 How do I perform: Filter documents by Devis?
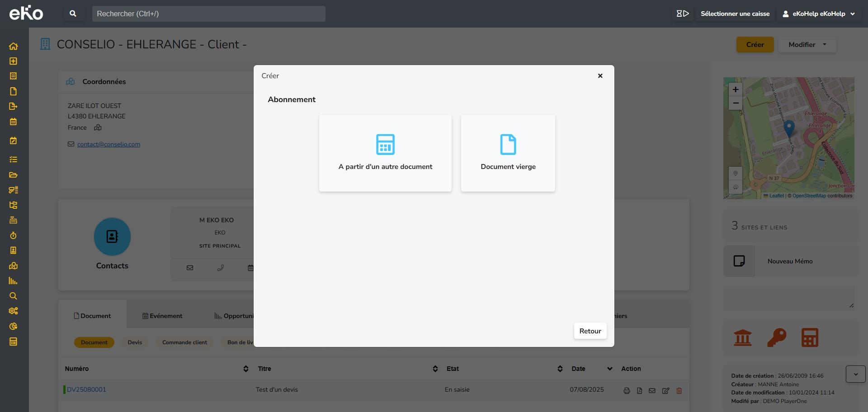(135, 342)
